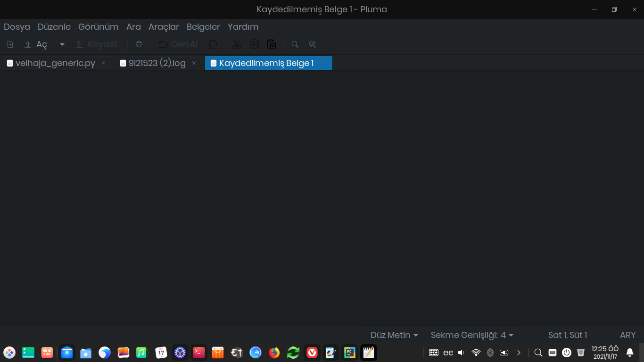
Task: Open the Düzenle menu
Action: (x=54, y=27)
